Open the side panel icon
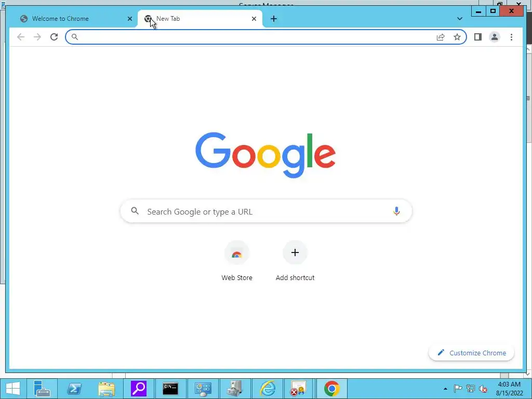Viewport: 532px width, 399px height. click(478, 37)
